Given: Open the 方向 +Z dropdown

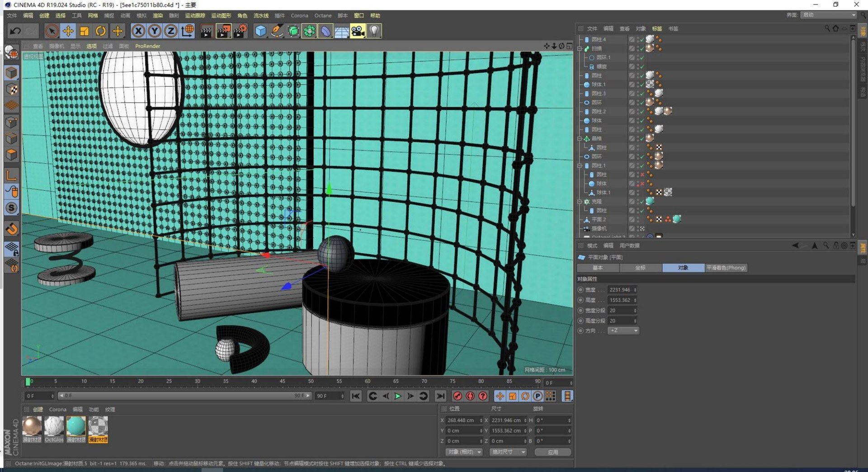Looking at the screenshot, I should [623, 331].
